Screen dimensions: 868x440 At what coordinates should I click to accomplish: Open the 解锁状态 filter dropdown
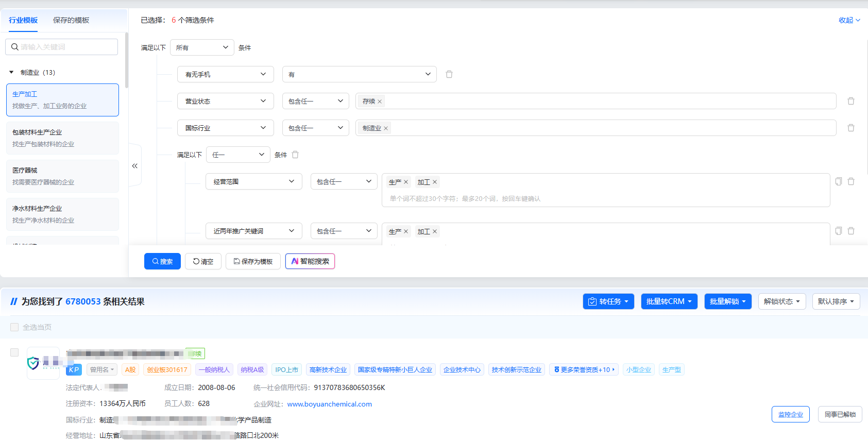pyautogui.click(x=782, y=301)
